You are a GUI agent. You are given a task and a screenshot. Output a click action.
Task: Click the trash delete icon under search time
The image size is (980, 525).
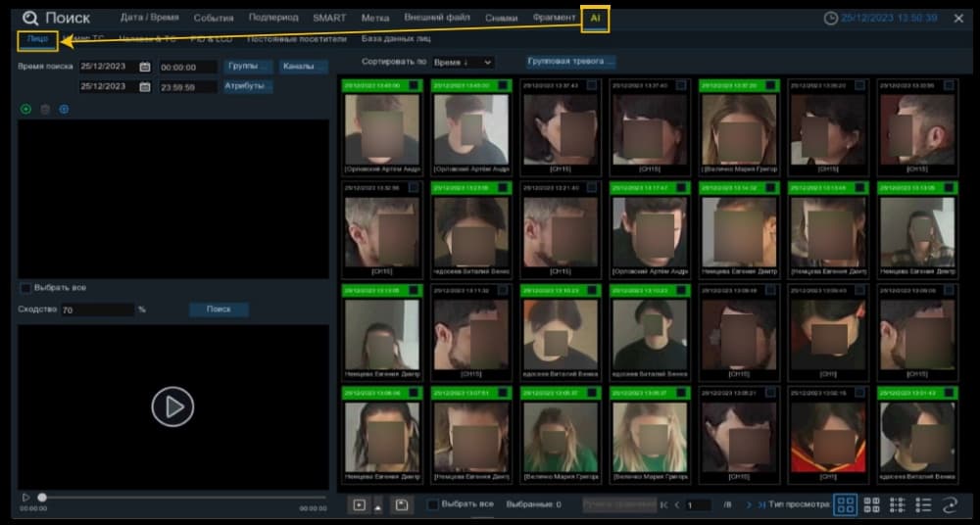coord(45,110)
